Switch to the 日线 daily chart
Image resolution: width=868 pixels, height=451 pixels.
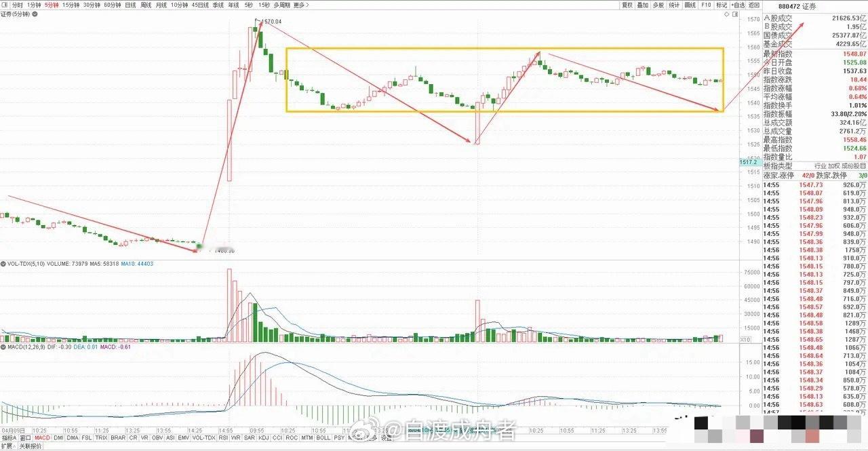pyautogui.click(x=130, y=5)
